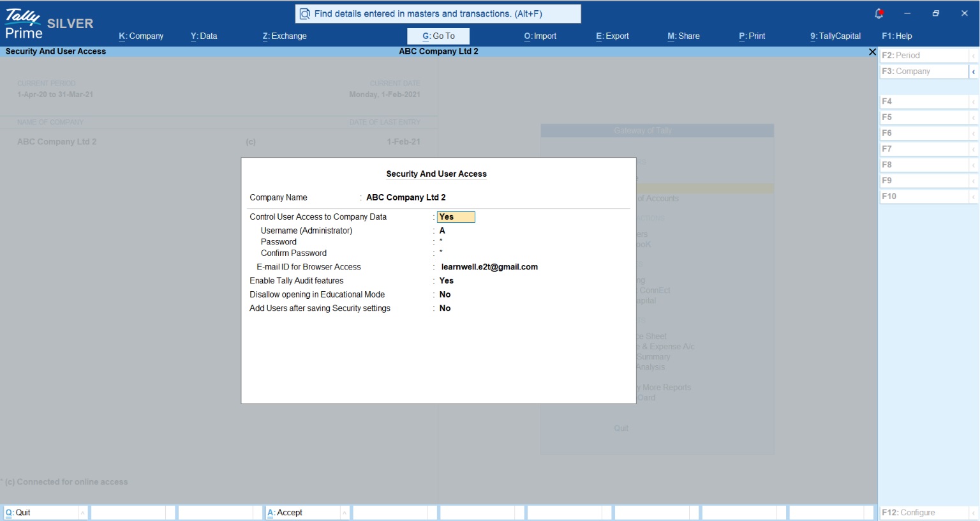Click the G: Go To button

click(x=438, y=36)
